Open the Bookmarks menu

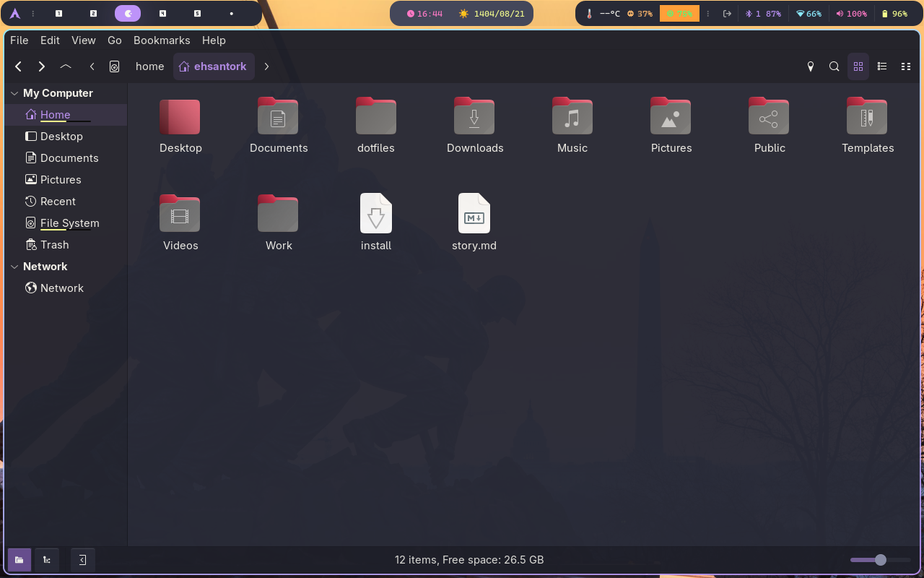tap(162, 40)
